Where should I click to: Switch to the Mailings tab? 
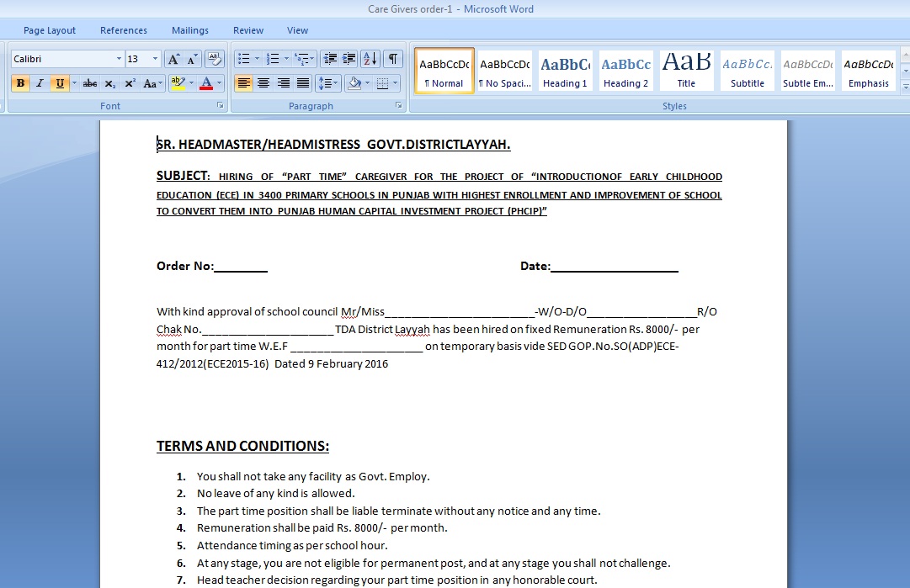click(x=190, y=30)
